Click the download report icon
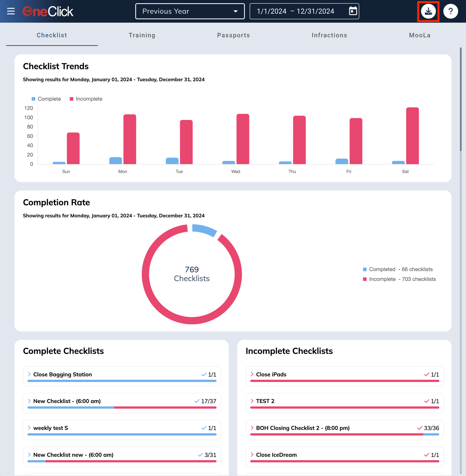The height and width of the screenshot is (476, 466). [428, 11]
